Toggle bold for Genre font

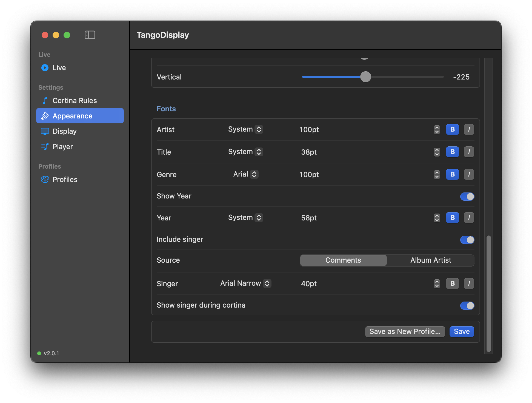click(x=453, y=174)
